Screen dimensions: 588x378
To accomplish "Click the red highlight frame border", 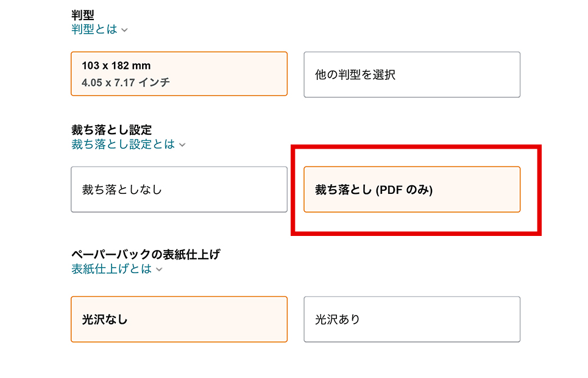I will [x=416, y=148].
